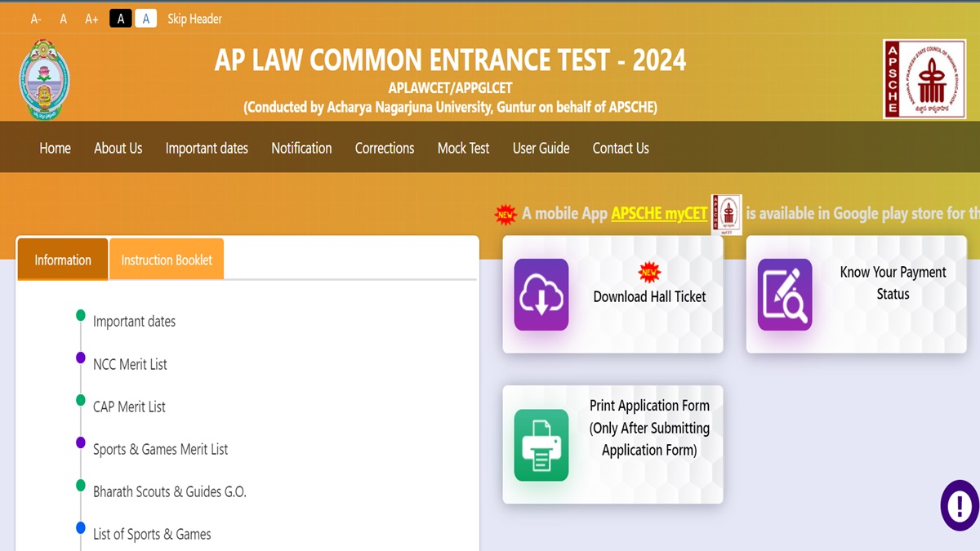This screenshot has height=551, width=980.
Task: Open the APSCHE myCET app link
Action: (659, 213)
